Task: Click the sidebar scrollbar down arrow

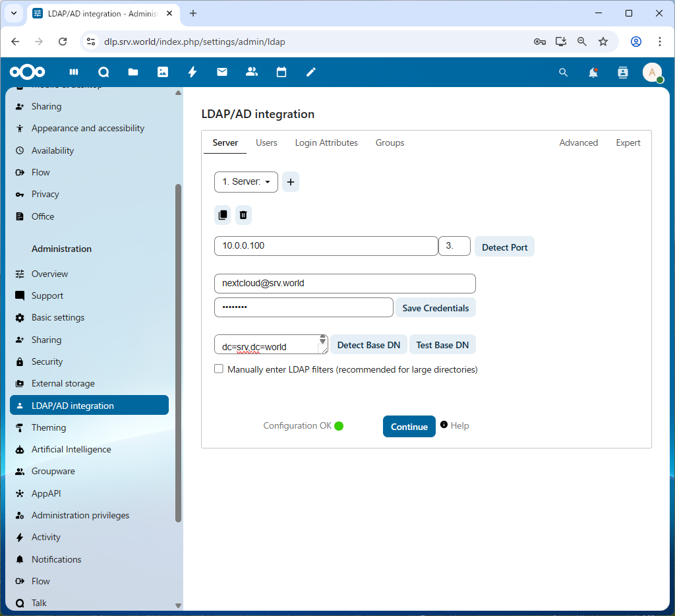Action: click(178, 605)
